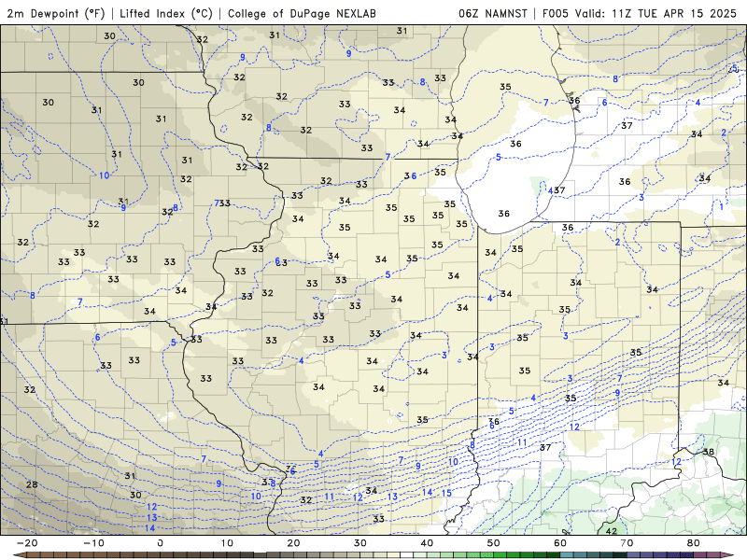The image size is (747, 560).
Task: Click the blue 15 lifted index contour label
Action: (446, 493)
